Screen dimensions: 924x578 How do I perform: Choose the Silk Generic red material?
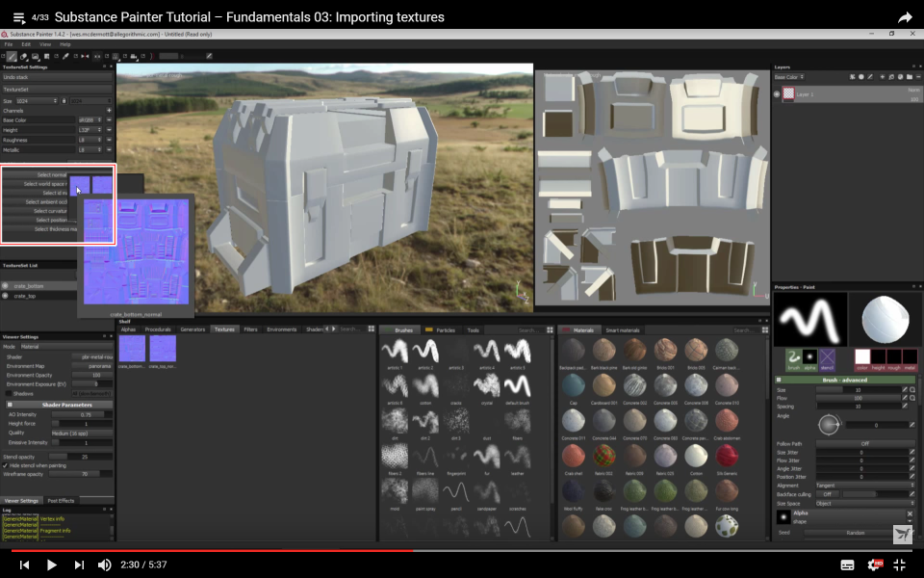(727, 456)
